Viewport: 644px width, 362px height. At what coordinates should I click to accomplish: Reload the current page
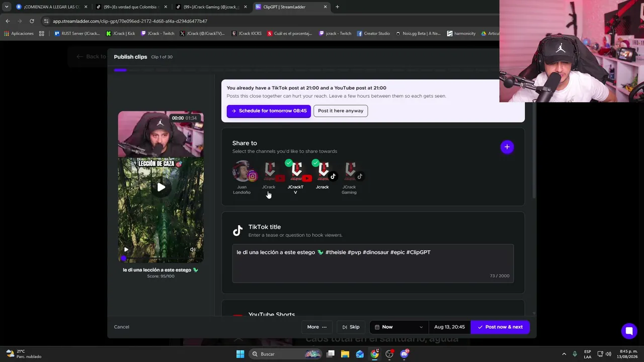click(x=32, y=21)
